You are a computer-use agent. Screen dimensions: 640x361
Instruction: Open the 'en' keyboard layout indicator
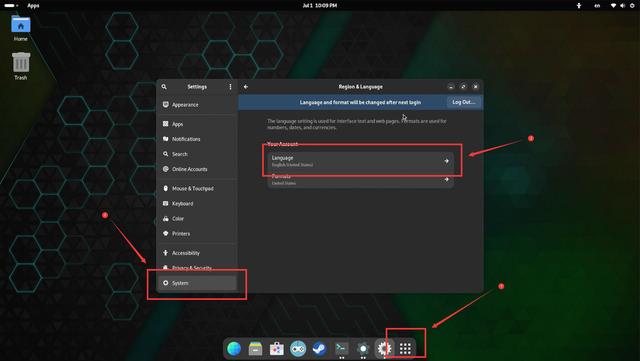597,5
